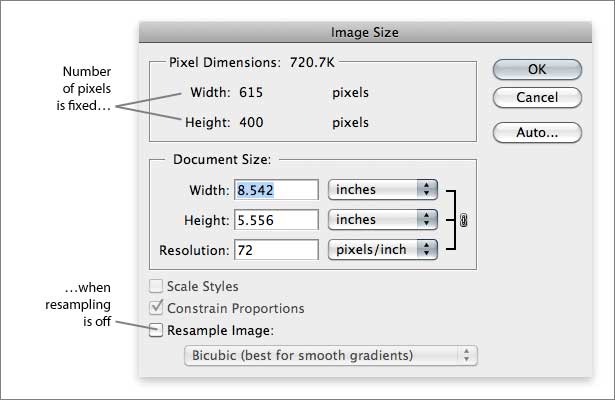Click the Width units dropdown stepper arrows

pyautogui.click(x=427, y=190)
